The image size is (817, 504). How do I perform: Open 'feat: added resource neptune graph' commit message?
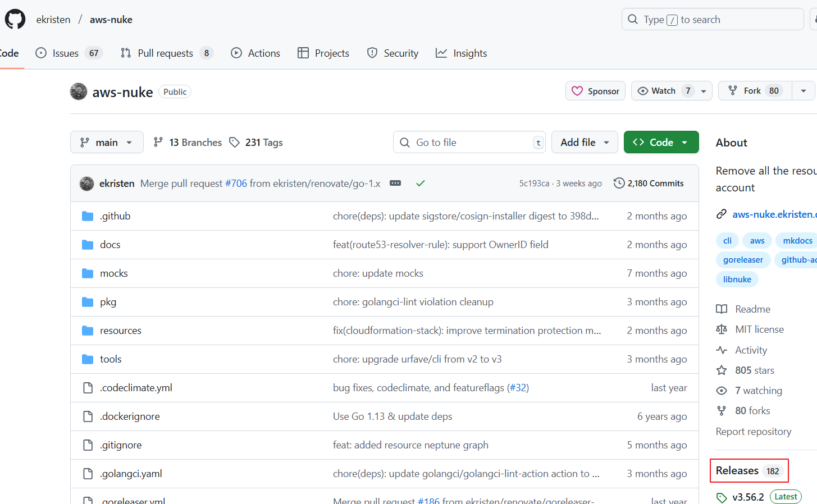[x=410, y=445]
